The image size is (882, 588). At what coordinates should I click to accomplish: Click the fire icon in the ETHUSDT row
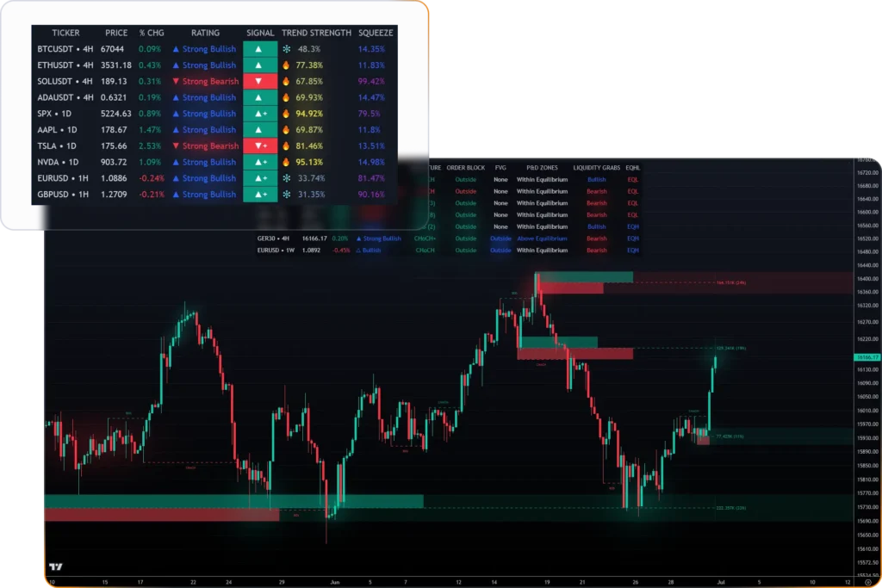(287, 65)
